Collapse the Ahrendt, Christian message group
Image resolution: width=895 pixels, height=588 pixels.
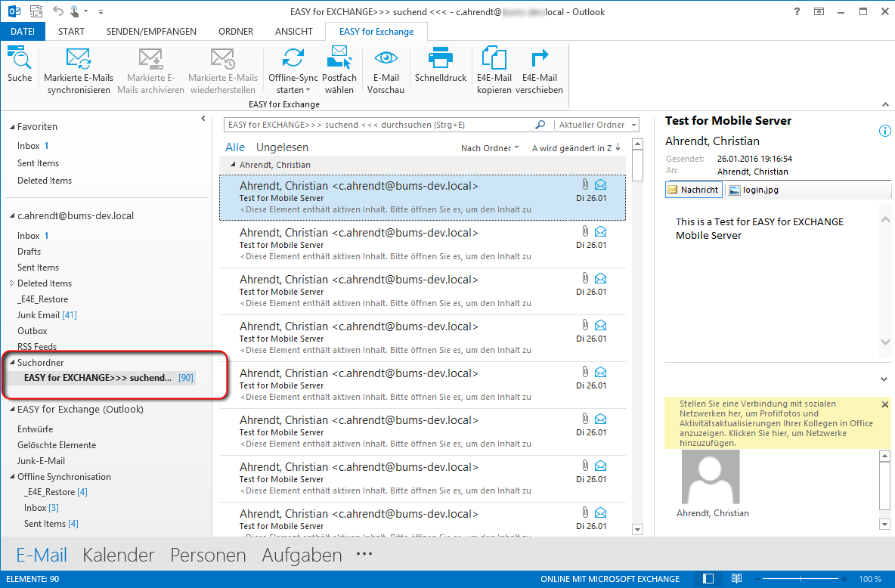click(232, 165)
